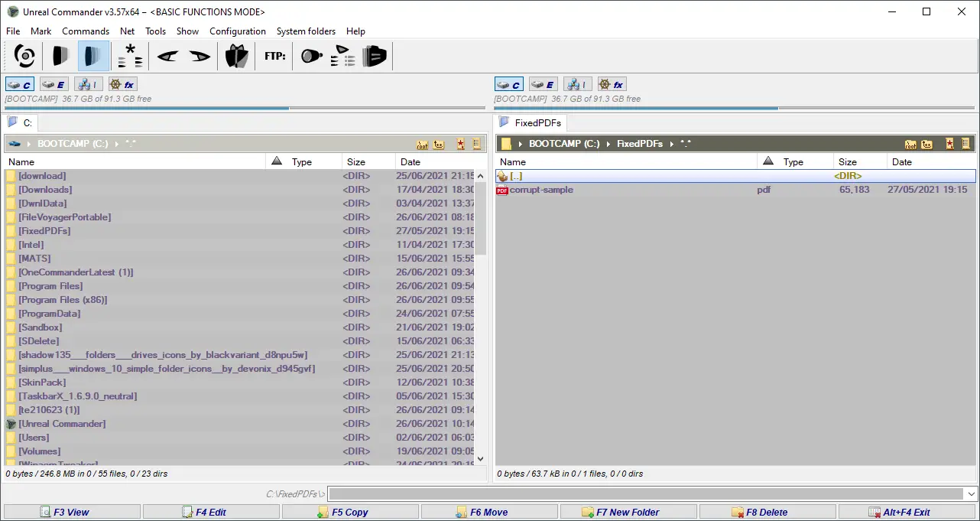
Task: Select drive E in the right panel
Action: point(542,84)
